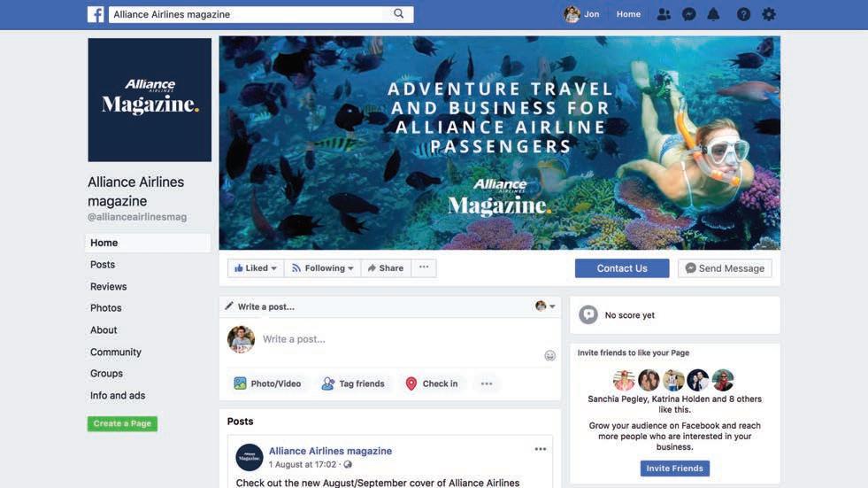868x488 pixels.
Task: Open the Notifications bell icon
Action: coord(713,14)
